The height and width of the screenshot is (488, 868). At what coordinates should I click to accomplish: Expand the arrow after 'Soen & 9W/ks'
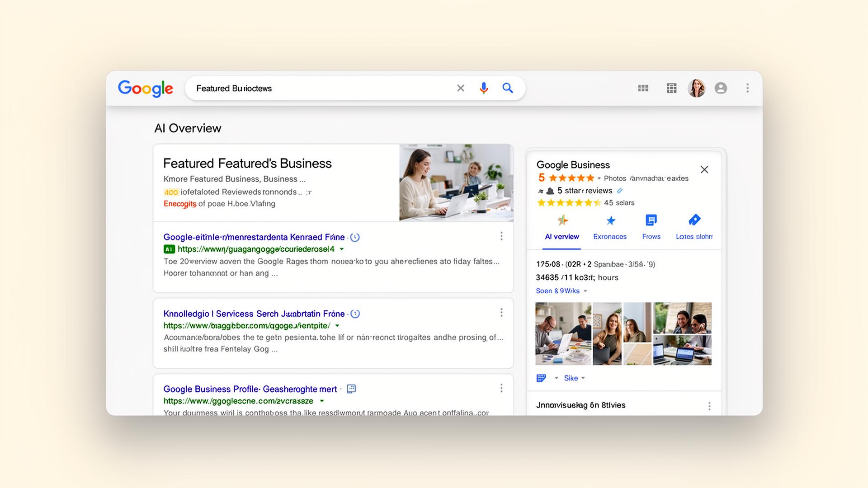point(585,291)
